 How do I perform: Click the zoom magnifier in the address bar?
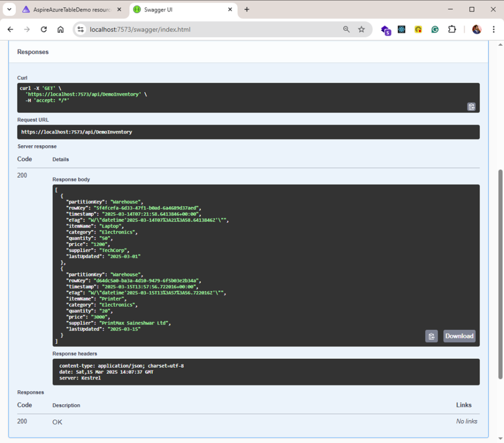(x=346, y=29)
